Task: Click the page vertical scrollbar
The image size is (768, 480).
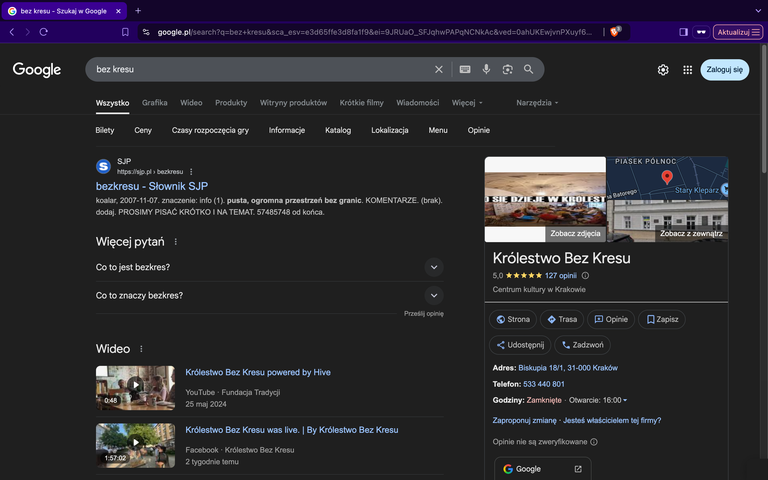Action: 764,108
